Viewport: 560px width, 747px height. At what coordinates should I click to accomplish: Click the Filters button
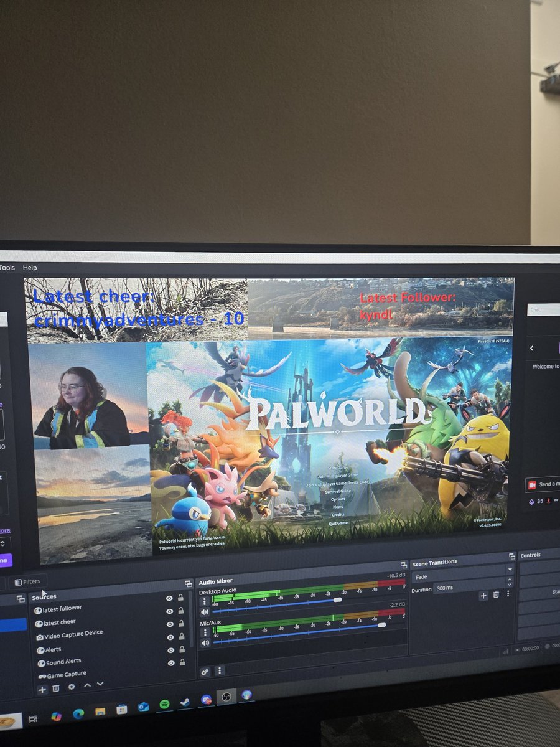[x=27, y=582]
